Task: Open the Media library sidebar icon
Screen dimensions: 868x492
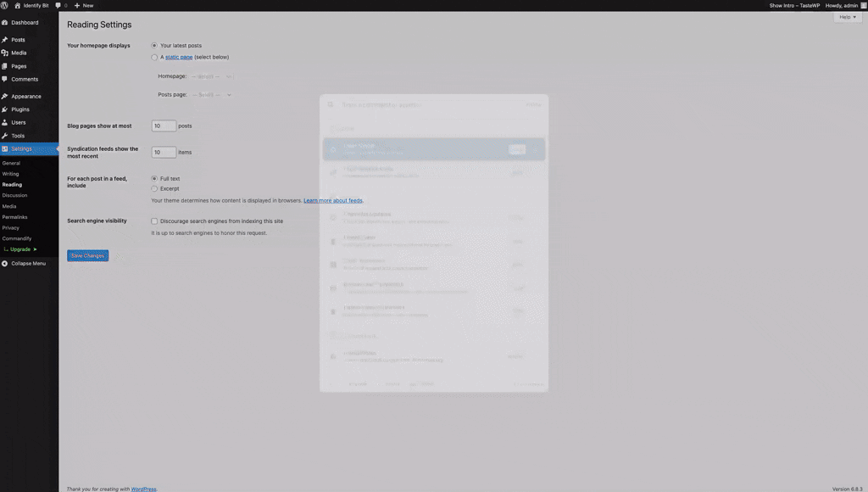Action: (5, 53)
